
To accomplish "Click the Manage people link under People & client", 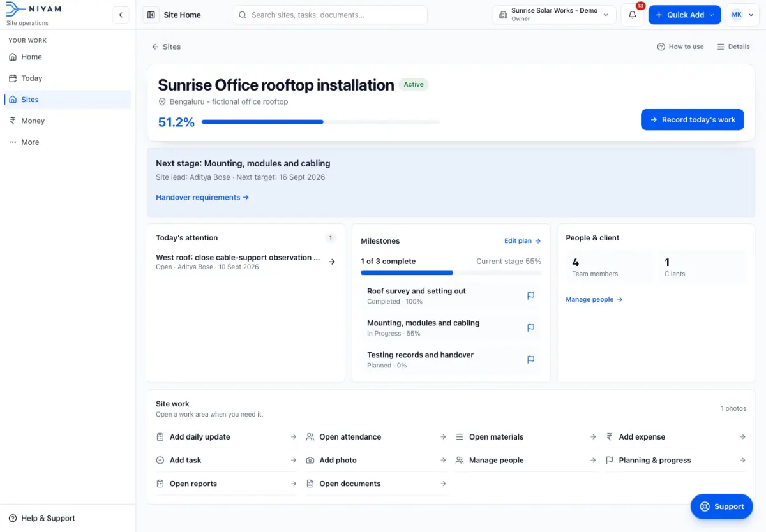I will 594,299.
